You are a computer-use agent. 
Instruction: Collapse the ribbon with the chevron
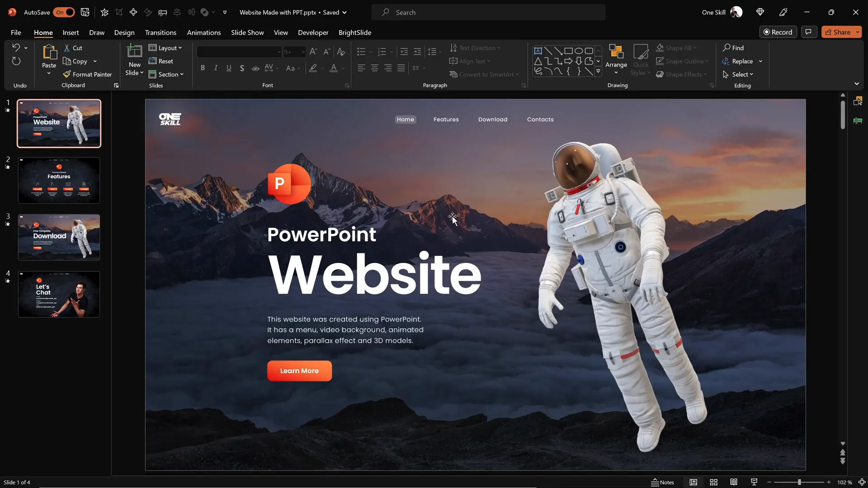point(857,84)
